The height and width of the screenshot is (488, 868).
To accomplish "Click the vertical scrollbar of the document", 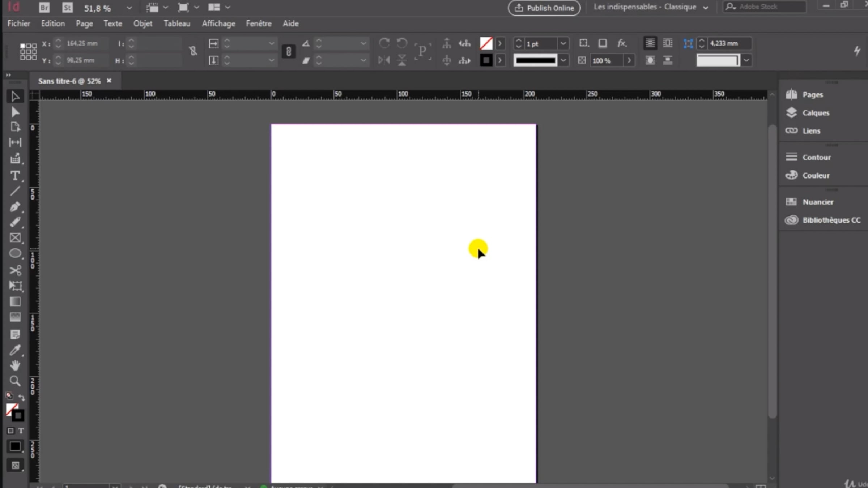I will (x=772, y=271).
